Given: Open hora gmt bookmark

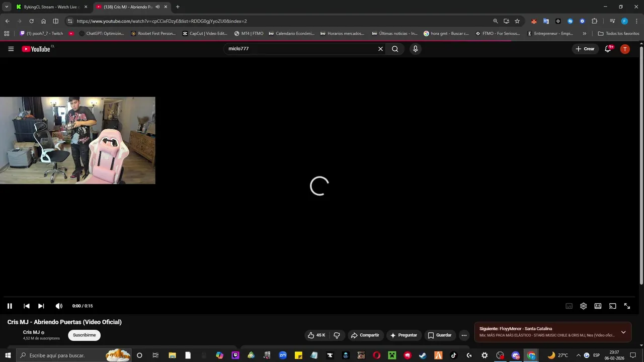Looking at the screenshot, I should tap(446, 34).
